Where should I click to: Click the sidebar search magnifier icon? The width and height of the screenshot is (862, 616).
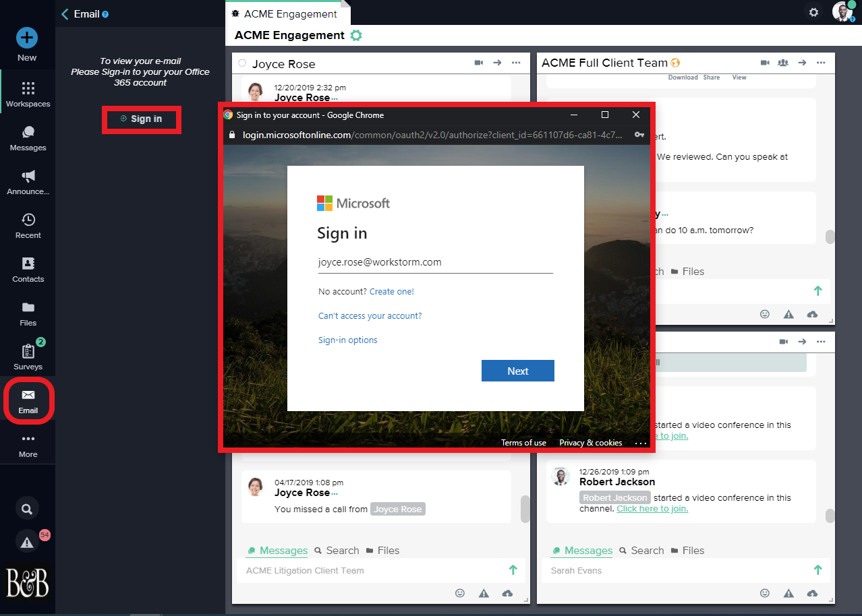(x=27, y=509)
